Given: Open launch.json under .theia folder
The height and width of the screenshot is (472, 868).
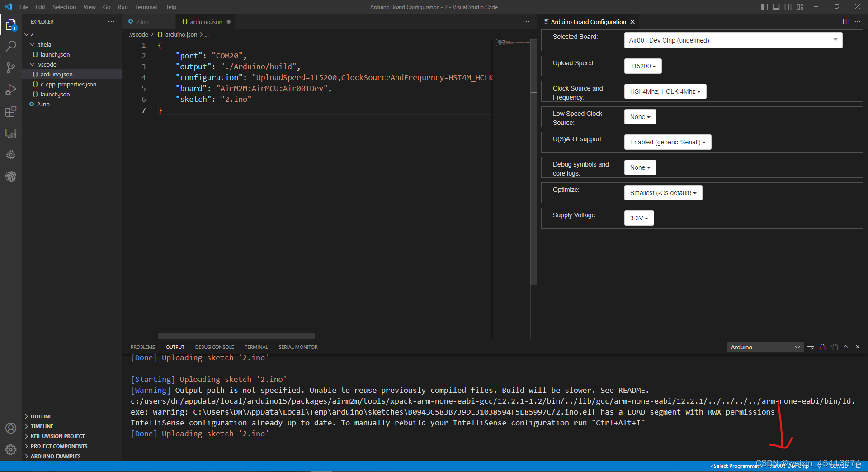Looking at the screenshot, I should click(x=71, y=54).
